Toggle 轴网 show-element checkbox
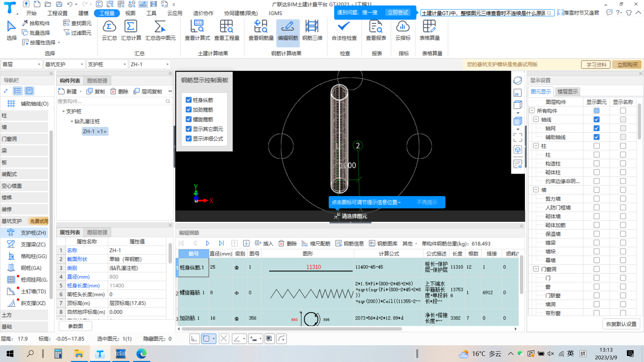Image resolution: width=644 pixels, height=362 pixels. pos(596,128)
